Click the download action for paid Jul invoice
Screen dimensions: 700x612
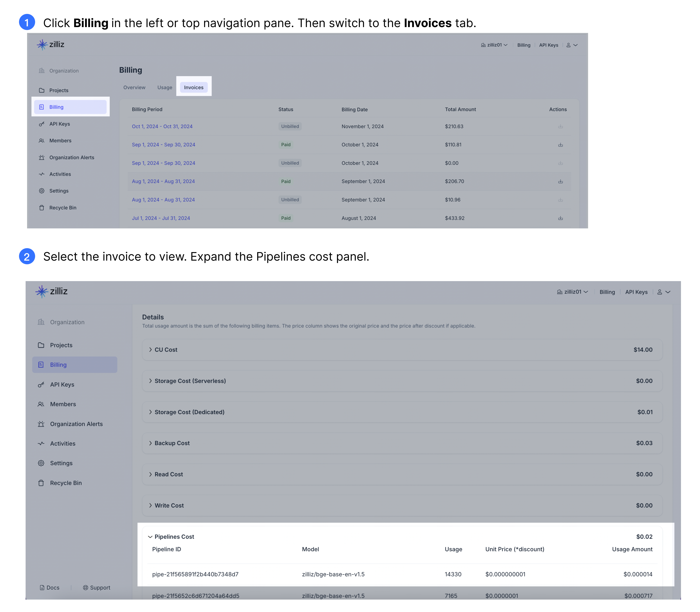560,218
